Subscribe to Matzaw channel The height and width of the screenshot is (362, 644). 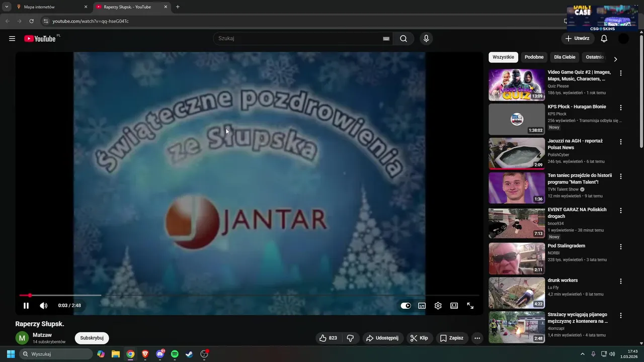pyautogui.click(x=92, y=338)
